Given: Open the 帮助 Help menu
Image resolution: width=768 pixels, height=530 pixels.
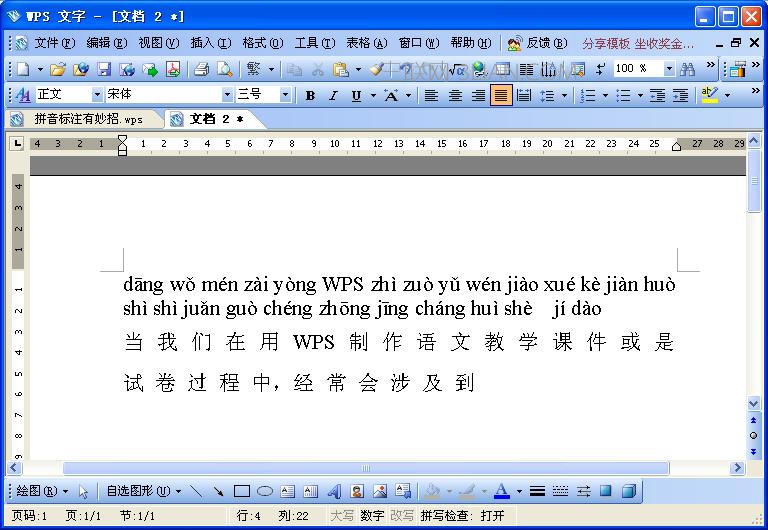Looking at the screenshot, I should click(x=471, y=43).
